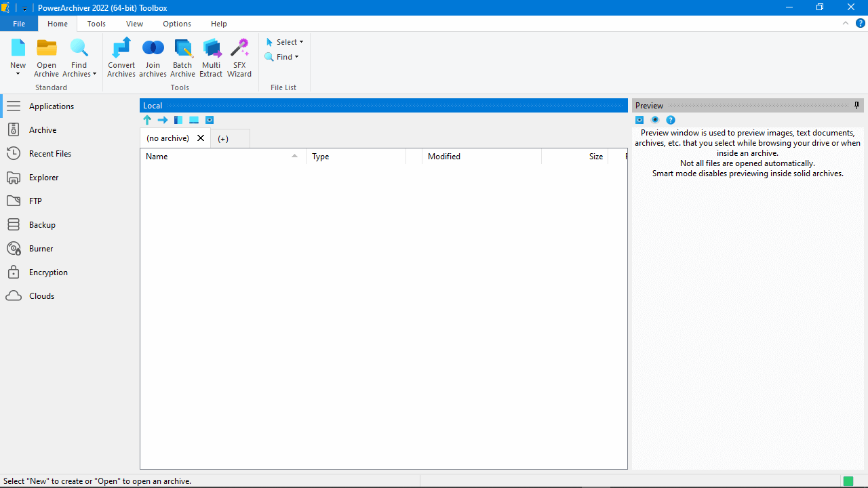Viewport: 868px width, 488px height.
Task: Toggle the Preview panel pin
Action: point(856,105)
